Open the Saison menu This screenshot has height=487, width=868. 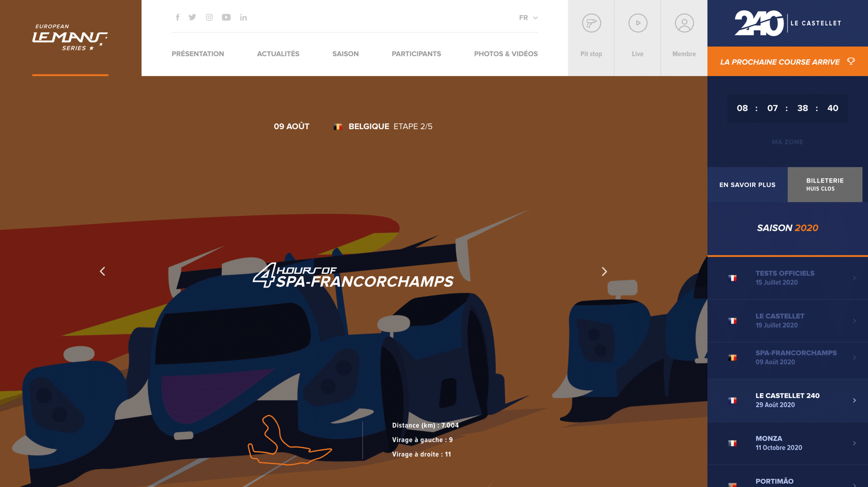(345, 54)
